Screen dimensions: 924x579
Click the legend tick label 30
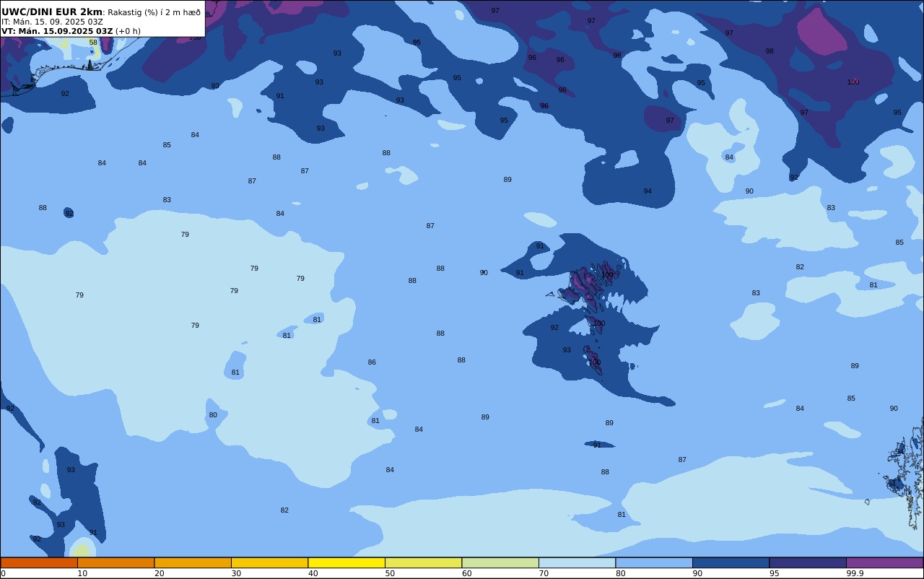click(236, 573)
